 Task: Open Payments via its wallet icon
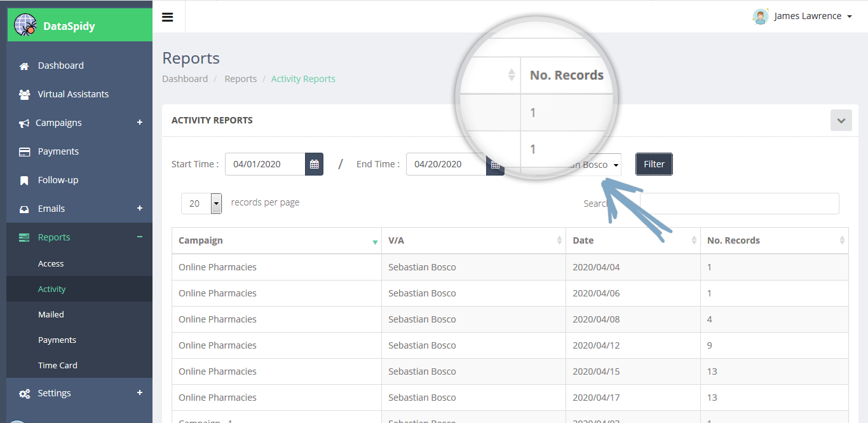pyautogui.click(x=24, y=151)
